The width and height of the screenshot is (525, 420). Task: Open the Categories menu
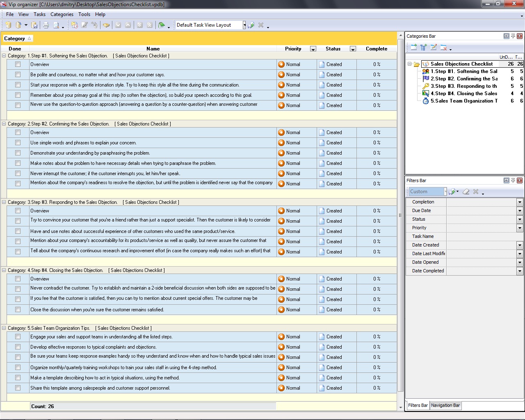coord(62,14)
